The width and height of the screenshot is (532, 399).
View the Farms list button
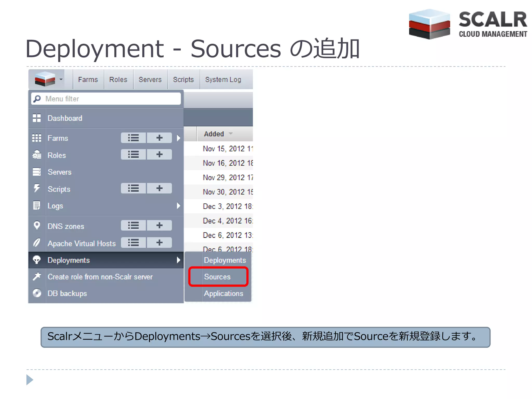tap(133, 138)
